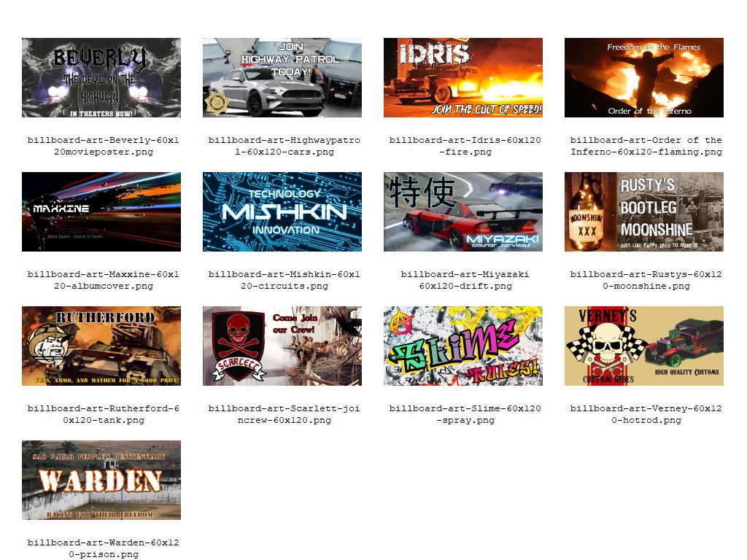Screen dimensions: 747x560
Task: Select Rusty's Bootleg Moonshine billboard
Action: click(644, 211)
